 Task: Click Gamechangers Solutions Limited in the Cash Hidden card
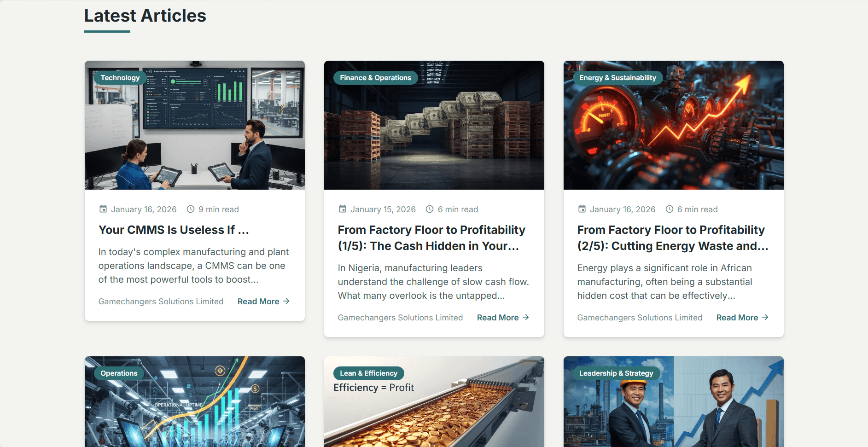(401, 318)
